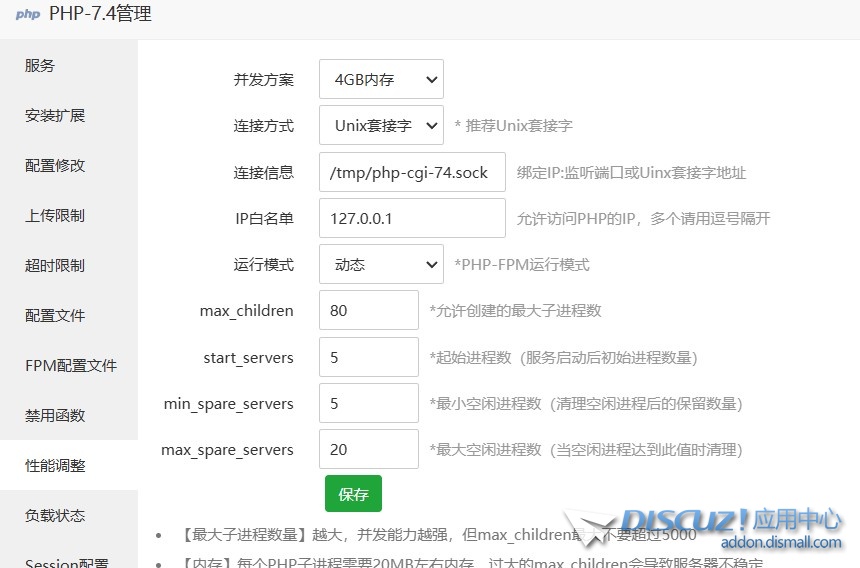860x568 pixels.
Task: Select the 性能调整 tab
Action: pos(69,465)
